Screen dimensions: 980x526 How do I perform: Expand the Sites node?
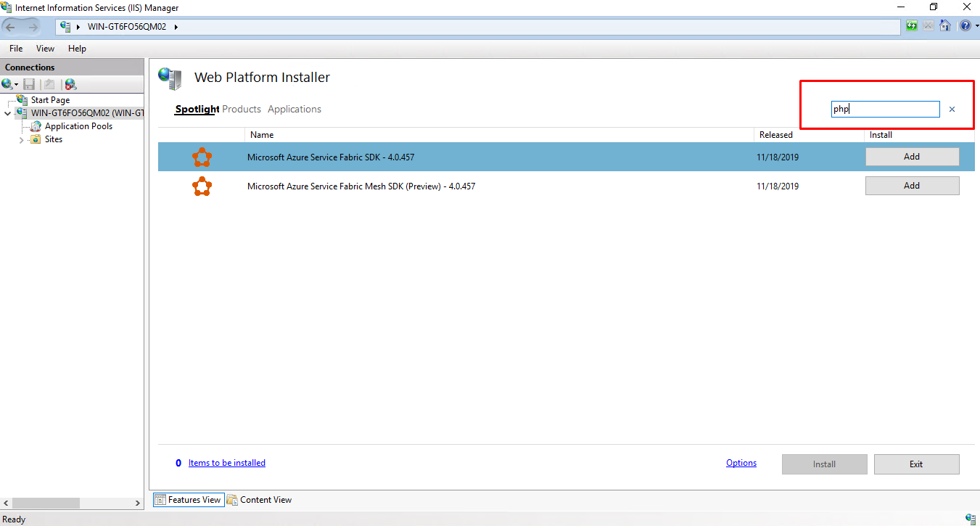(x=21, y=140)
